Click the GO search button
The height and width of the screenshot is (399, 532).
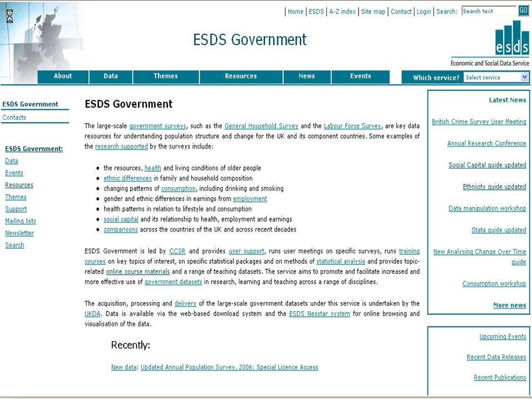click(x=523, y=11)
